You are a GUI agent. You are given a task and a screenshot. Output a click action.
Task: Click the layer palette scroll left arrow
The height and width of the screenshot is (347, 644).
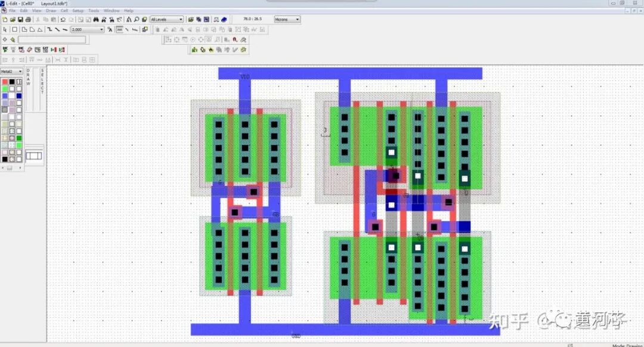(x=2, y=168)
